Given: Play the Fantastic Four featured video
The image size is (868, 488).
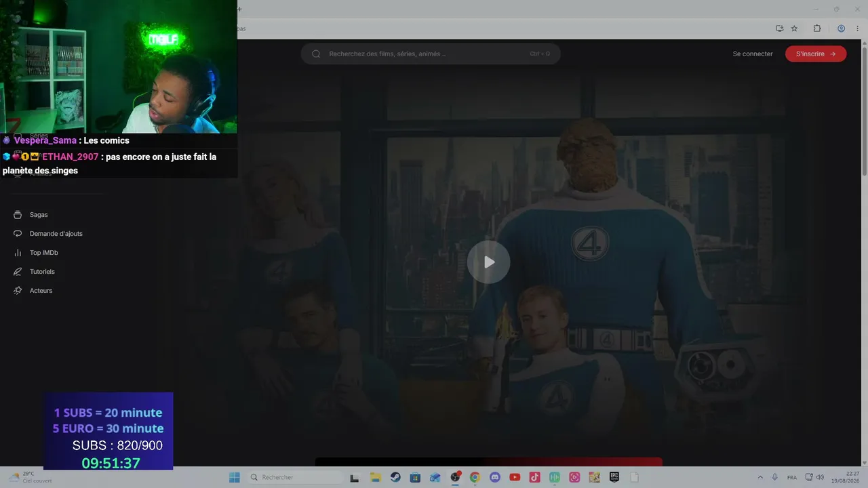Looking at the screenshot, I should coord(488,262).
